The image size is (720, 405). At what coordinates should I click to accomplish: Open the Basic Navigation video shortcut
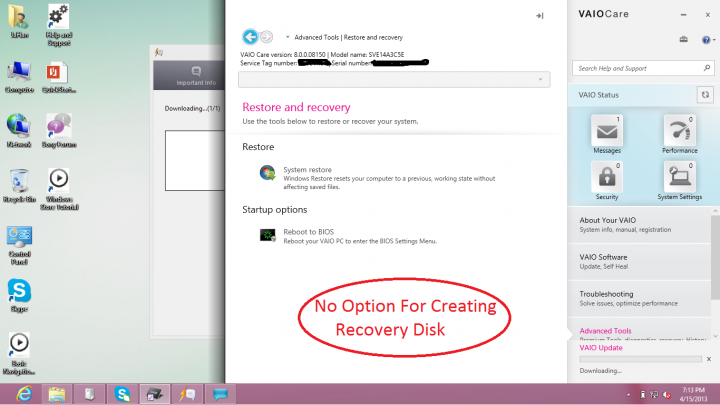tap(19, 353)
